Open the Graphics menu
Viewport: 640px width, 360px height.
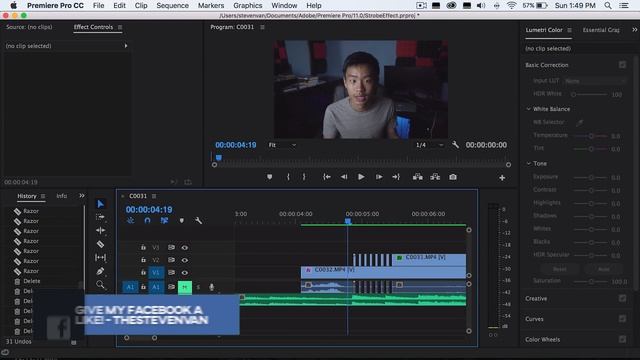pyautogui.click(x=248, y=5)
